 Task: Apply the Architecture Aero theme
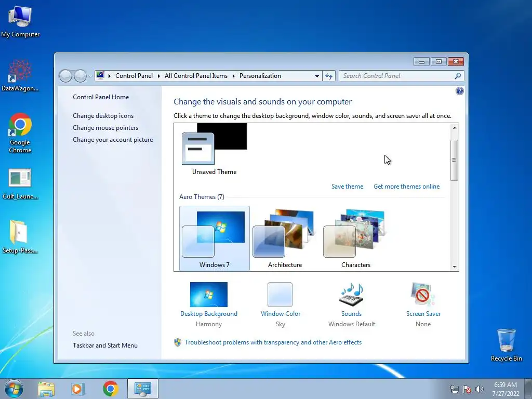(285, 238)
